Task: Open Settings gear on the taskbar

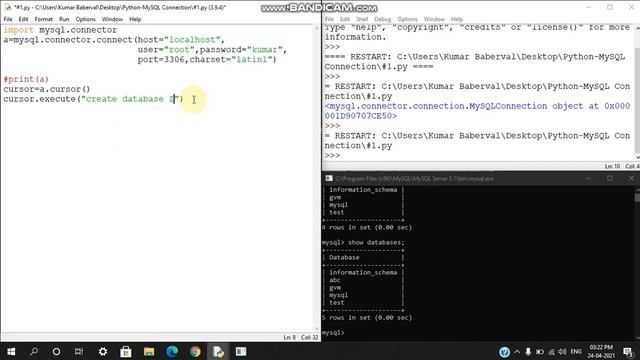Action: pos(103,351)
